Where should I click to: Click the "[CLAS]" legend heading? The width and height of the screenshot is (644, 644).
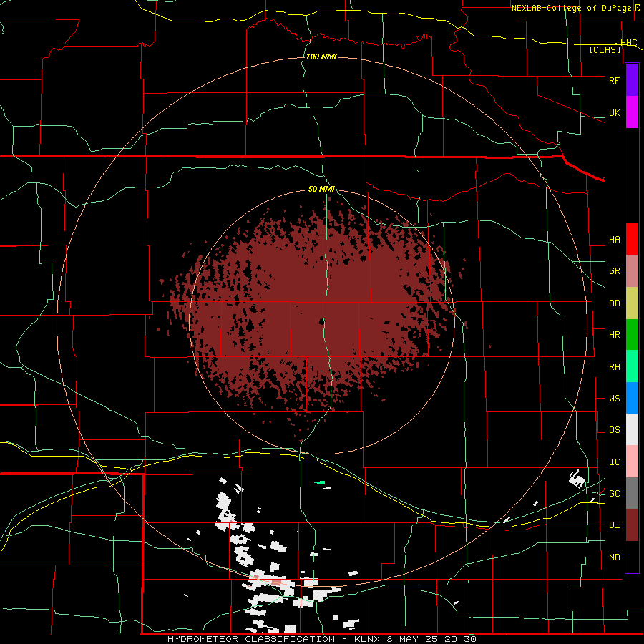(x=605, y=49)
